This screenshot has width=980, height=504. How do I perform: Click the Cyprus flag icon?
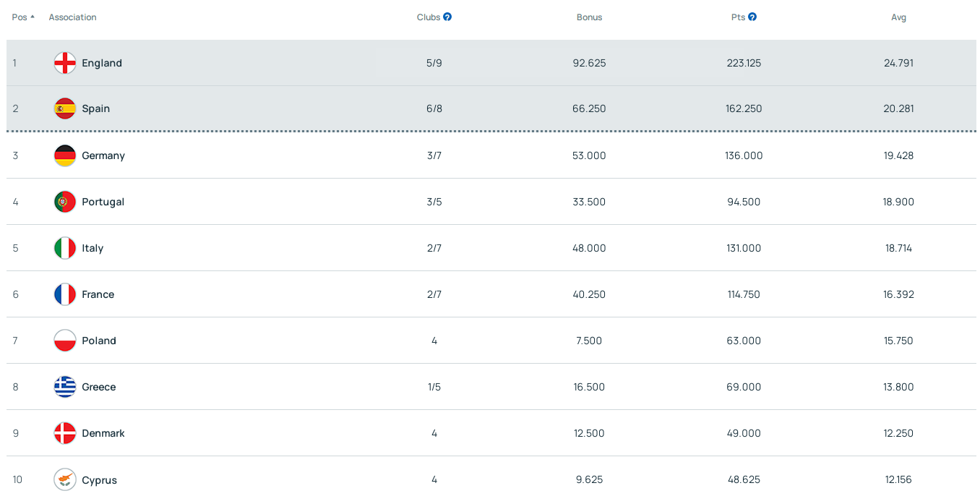(65, 479)
